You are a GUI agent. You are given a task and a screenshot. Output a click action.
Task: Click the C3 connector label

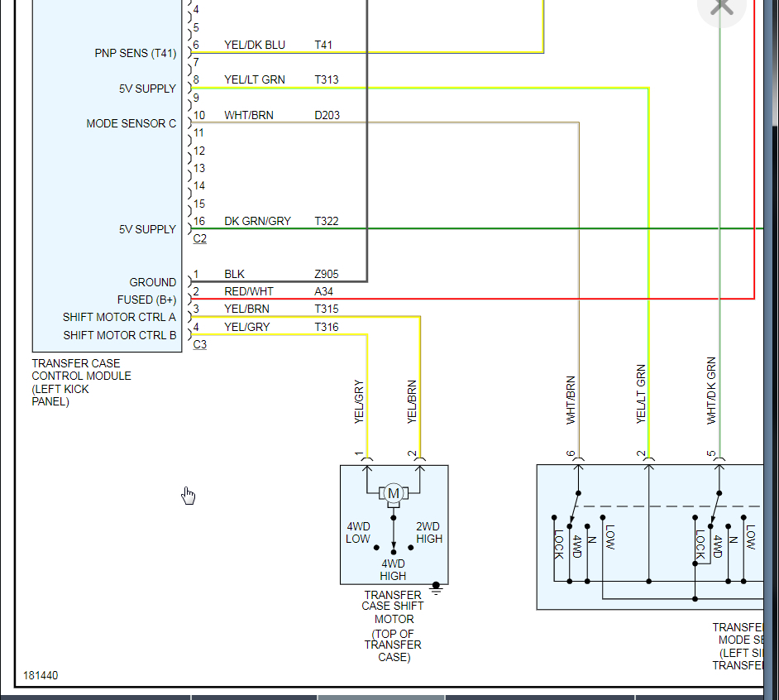tap(200, 344)
